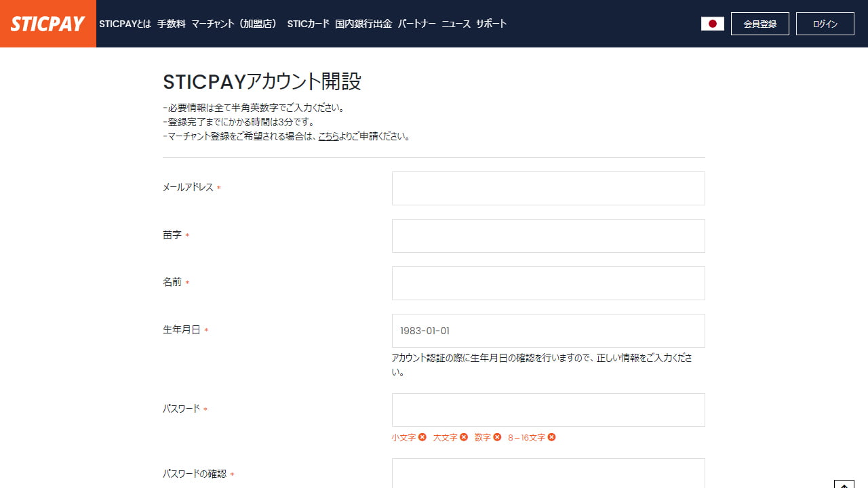
Task: Focus the メールアドレス input field
Action: (x=549, y=188)
